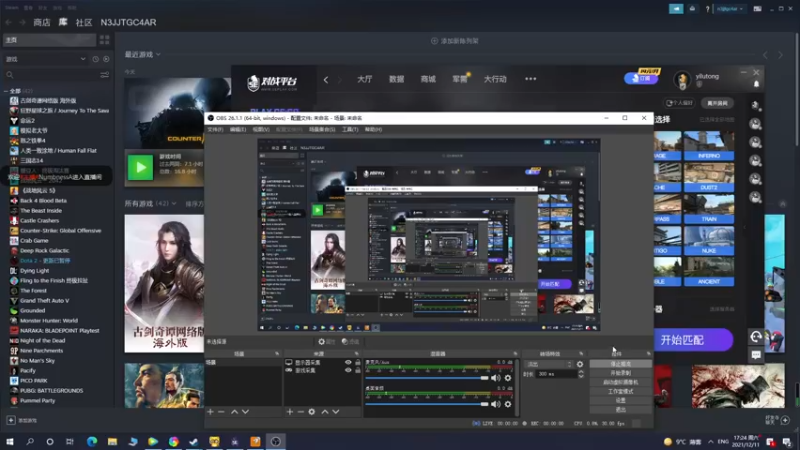Open the Help menu in OBS
The height and width of the screenshot is (450, 800).
coord(373,130)
